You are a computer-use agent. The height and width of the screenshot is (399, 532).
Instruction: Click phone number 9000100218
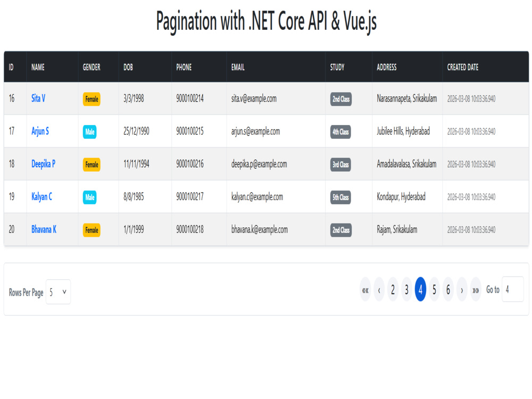pyautogui.click(x=190, y=230)
